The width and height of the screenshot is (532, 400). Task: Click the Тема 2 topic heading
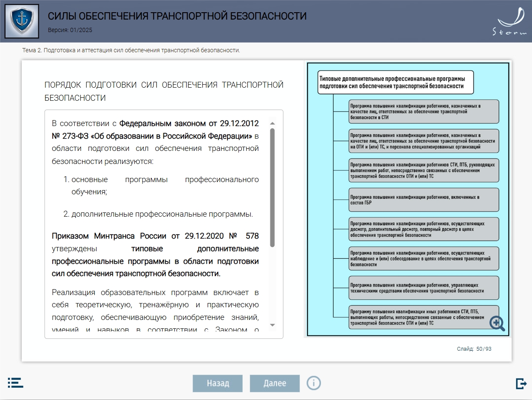tap(131, 50)
